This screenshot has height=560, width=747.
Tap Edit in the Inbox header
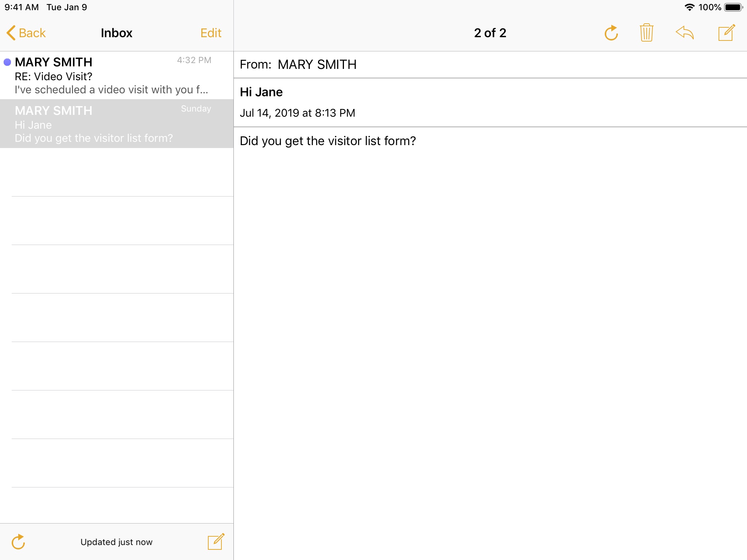(x=211, y=33)
